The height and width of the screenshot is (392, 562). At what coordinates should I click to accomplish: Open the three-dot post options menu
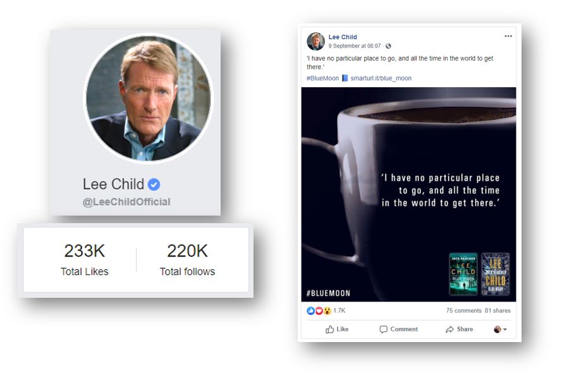pyautogui.click(x=508, y=36)
